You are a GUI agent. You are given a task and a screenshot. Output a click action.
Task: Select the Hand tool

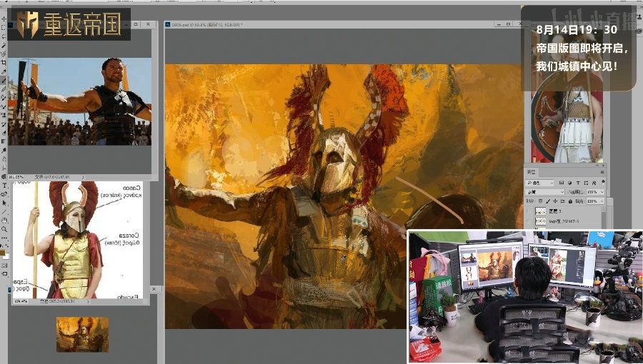point(5,221)
